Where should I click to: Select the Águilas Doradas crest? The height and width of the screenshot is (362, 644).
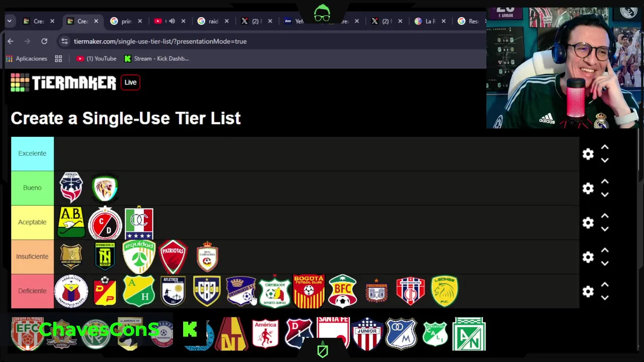click(x=71, y=256)
